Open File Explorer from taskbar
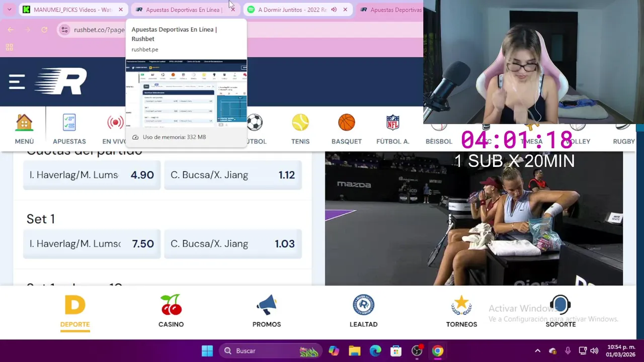The image size is (644, 362). pyautogui.click(x=355, y=351)
